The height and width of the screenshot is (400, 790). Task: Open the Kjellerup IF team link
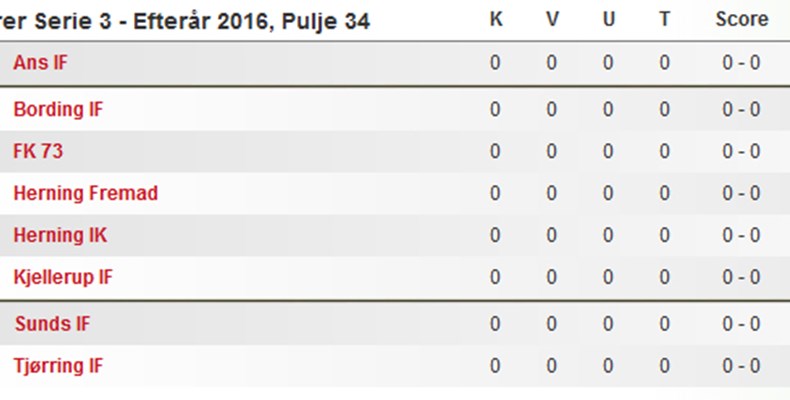(x=63, y=278)
